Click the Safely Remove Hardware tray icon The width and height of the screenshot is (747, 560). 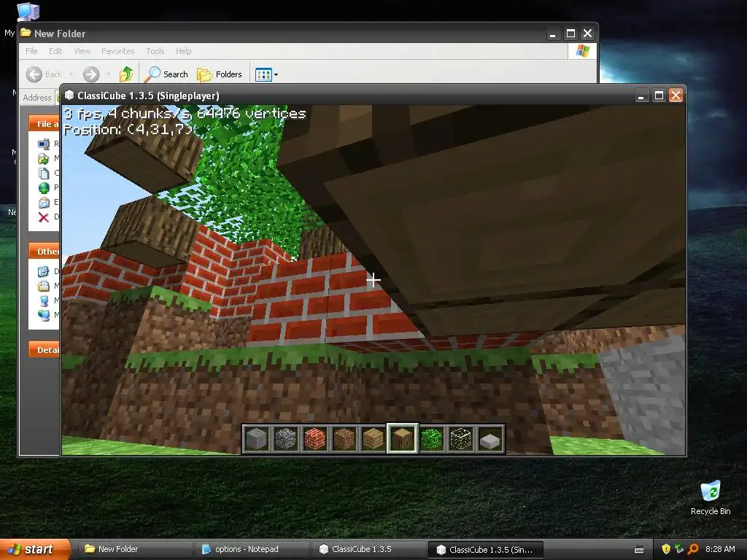[679, 549]
